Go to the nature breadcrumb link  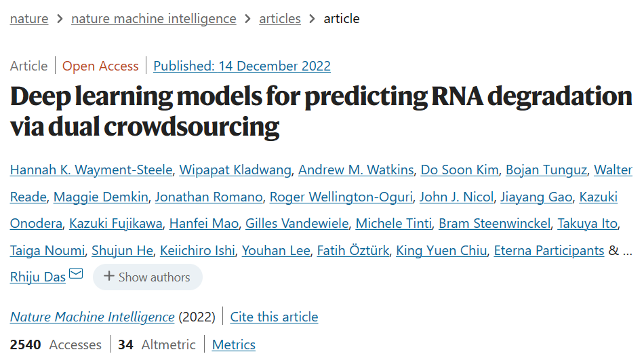coord(29,18)
